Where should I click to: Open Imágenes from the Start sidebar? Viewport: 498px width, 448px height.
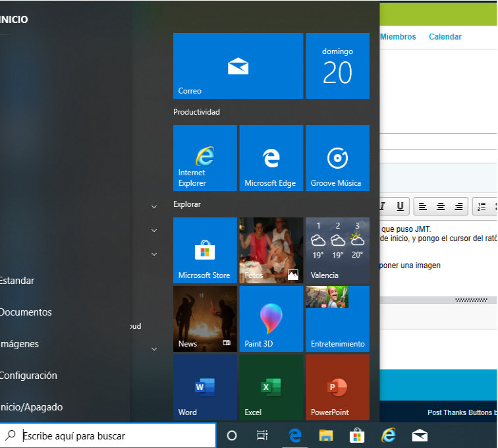coord(19,344)
